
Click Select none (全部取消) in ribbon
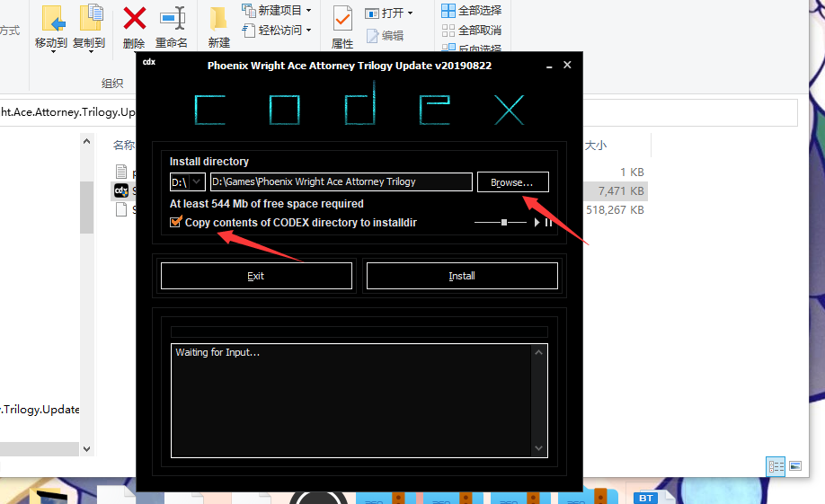pos(472,30)
